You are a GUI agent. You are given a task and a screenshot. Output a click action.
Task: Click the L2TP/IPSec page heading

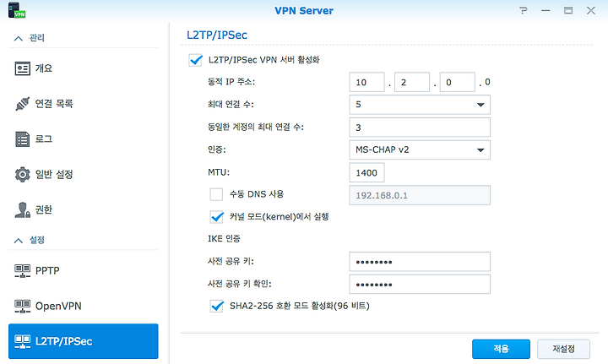click(x=217, y=35)
